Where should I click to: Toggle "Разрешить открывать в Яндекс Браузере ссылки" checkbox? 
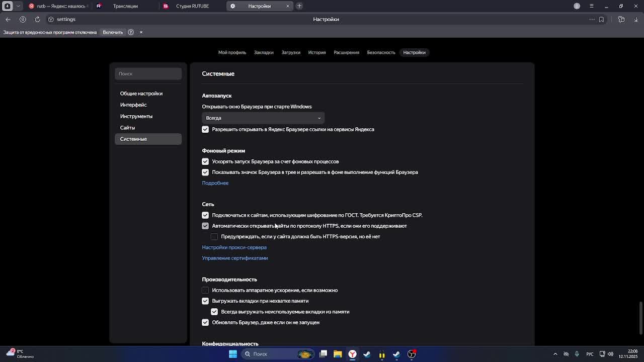coord(205,130)
